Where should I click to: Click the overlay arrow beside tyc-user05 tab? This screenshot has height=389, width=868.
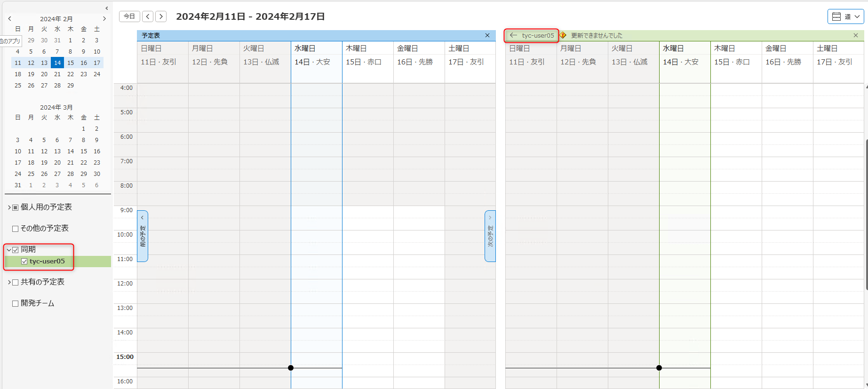(513, 35)
